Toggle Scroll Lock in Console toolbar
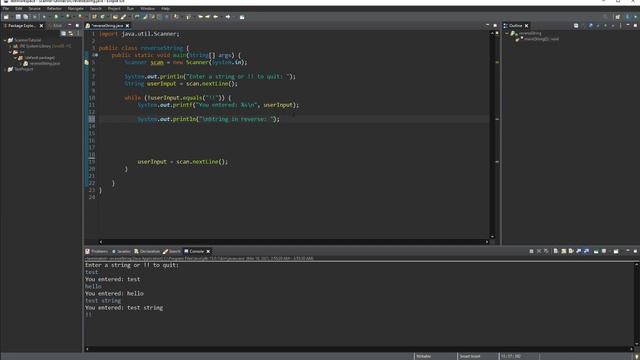The height and width of the screenshot is (360, 640). click(x=564, y=251)
